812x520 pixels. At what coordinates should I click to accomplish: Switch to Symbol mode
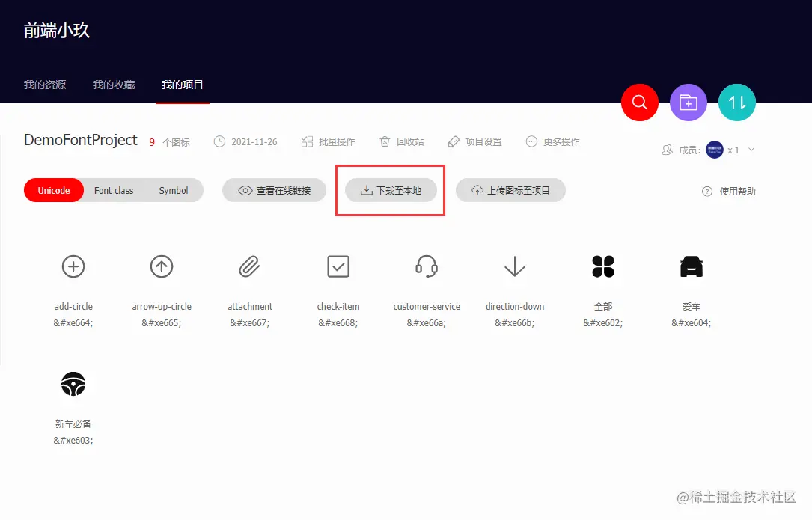point(174,190)
